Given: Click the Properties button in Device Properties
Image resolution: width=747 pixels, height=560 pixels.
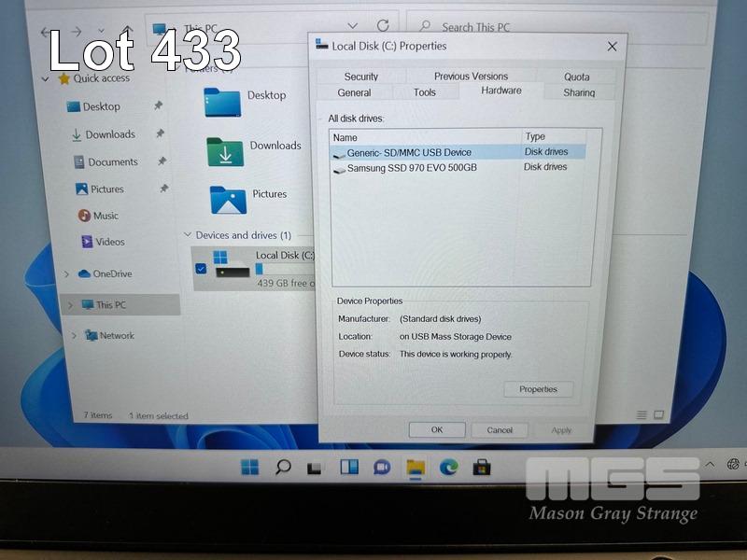Looking at the screenshot, I should click(538, 389).
